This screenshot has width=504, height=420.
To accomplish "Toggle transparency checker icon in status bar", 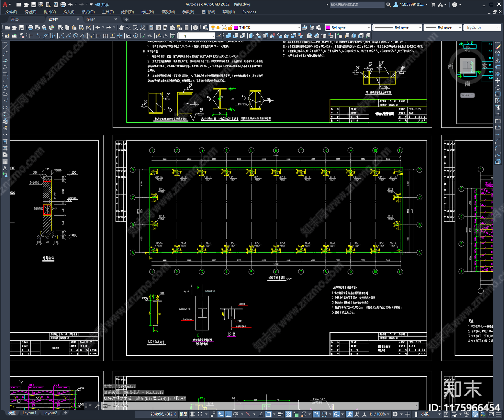I will tap(288, 414).
